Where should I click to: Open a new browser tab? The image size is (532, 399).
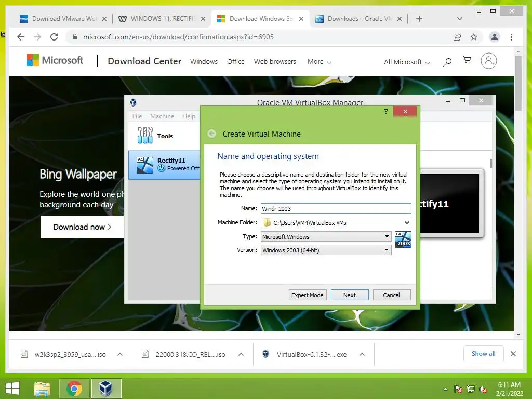(x=419, y=19)
